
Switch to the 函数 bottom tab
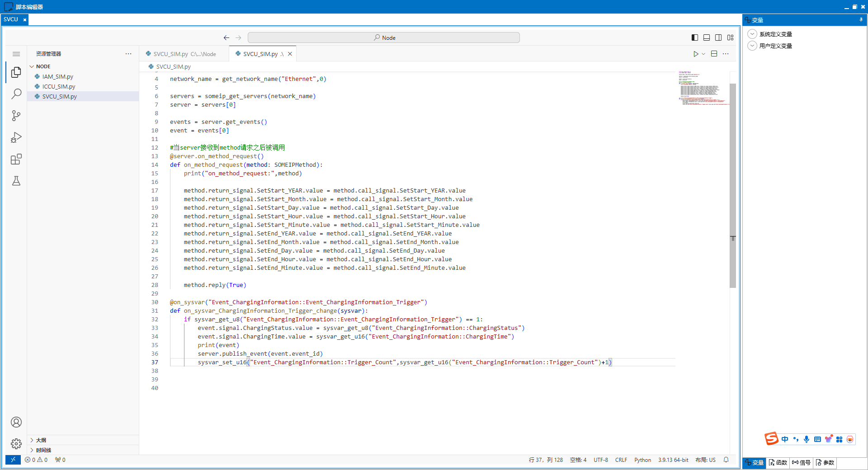(x=778, y=462)
